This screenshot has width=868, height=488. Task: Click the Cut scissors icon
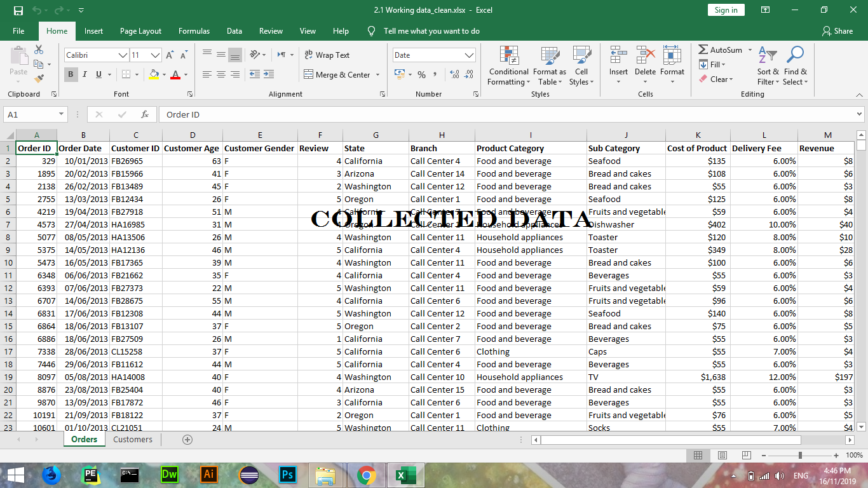tap(39, 50)
